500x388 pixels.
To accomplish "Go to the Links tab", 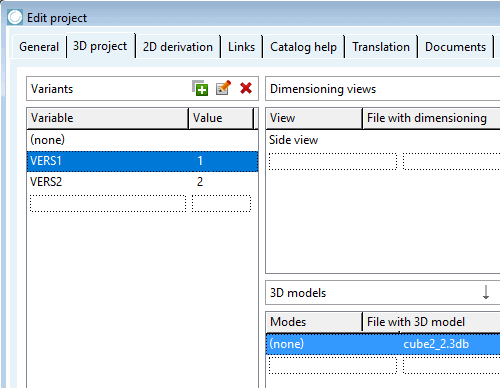I will tap(241, 47).
